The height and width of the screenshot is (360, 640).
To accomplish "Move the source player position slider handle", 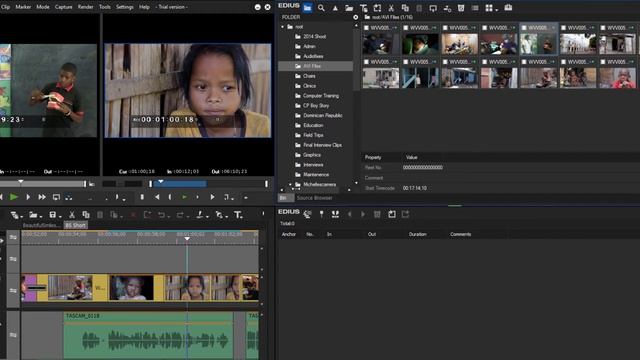I will [x=21, y=182].
